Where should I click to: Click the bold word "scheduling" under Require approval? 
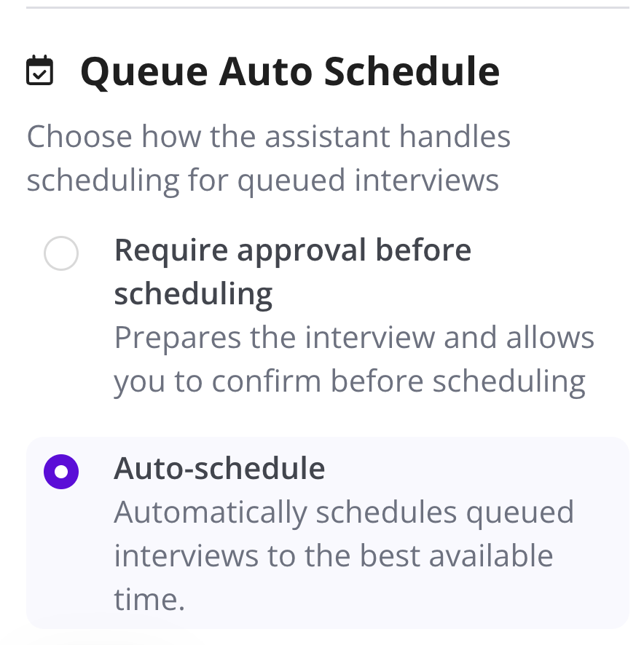[194, 294]
